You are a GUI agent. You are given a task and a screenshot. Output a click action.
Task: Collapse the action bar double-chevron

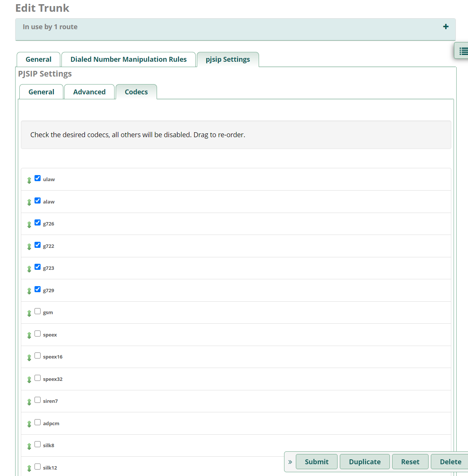coord(290,462)
